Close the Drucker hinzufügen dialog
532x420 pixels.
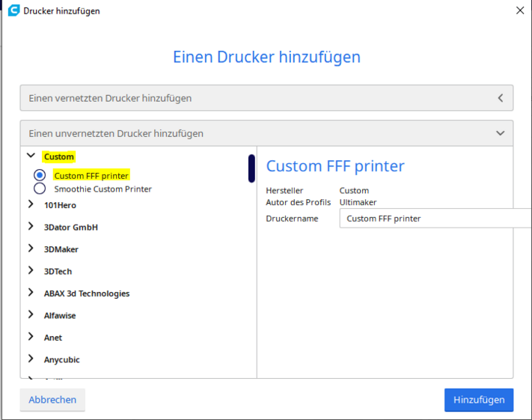(520, 10)
